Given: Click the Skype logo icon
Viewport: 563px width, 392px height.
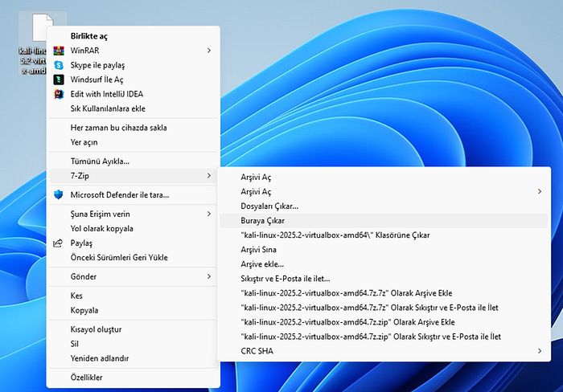Looking at the screenshot, I should [59, 65].
